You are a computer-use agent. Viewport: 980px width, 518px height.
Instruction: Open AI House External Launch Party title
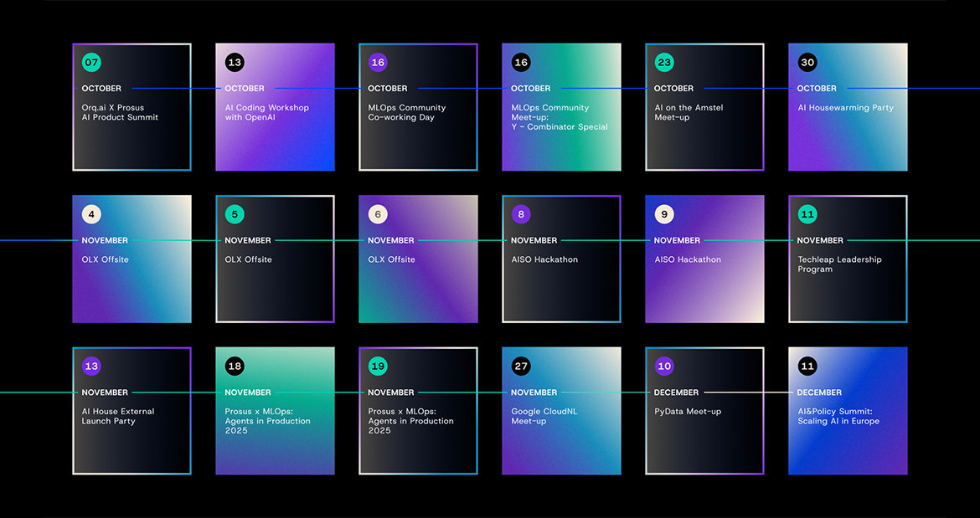[x=117, y=417]
